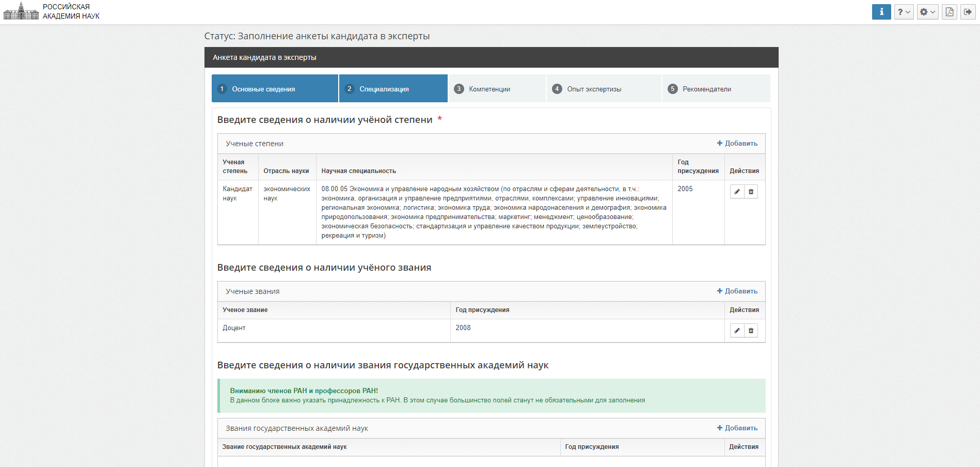980x467 pixels.
Task: Go to step 5 Рекомендатели tab
Action: 716,88
